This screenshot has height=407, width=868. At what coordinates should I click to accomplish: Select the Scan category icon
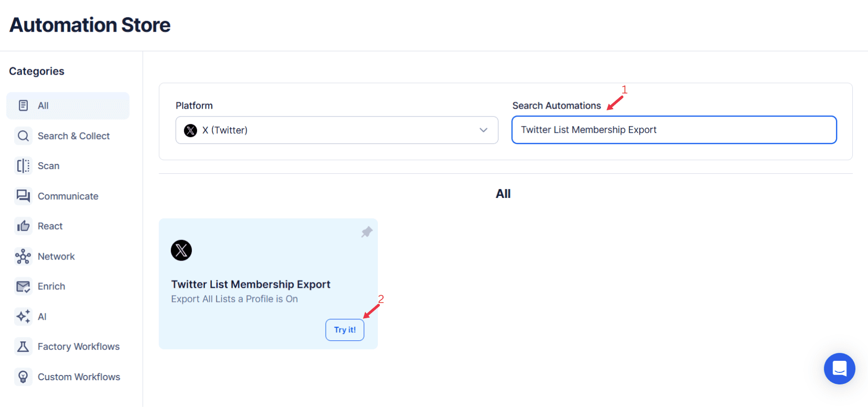tap(23, 165)
